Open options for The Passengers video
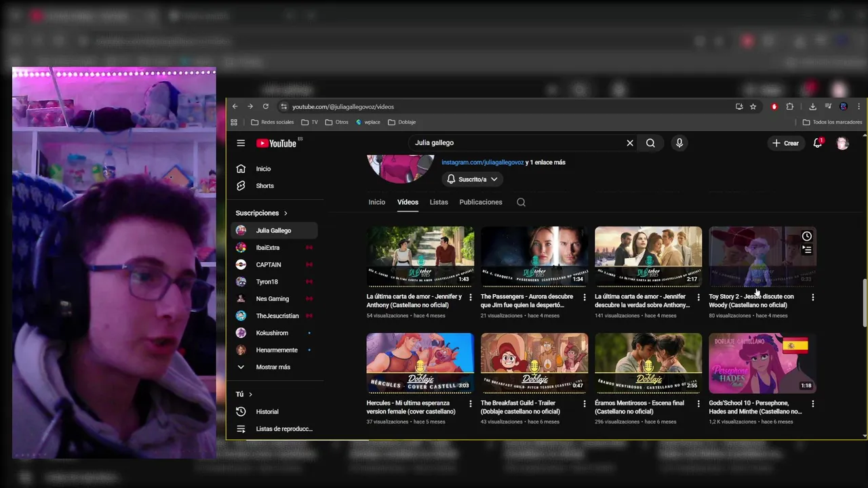Image resolution: width=868 pixels, height=488 pixels. (585, 297)
